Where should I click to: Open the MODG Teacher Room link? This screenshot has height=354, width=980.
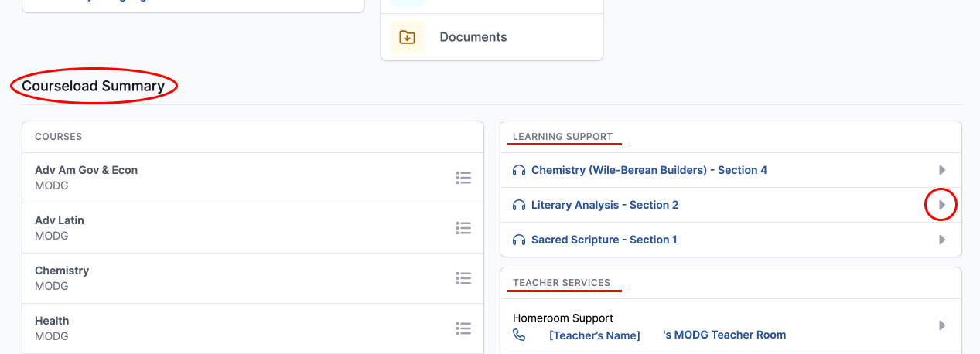pos(725,335)
